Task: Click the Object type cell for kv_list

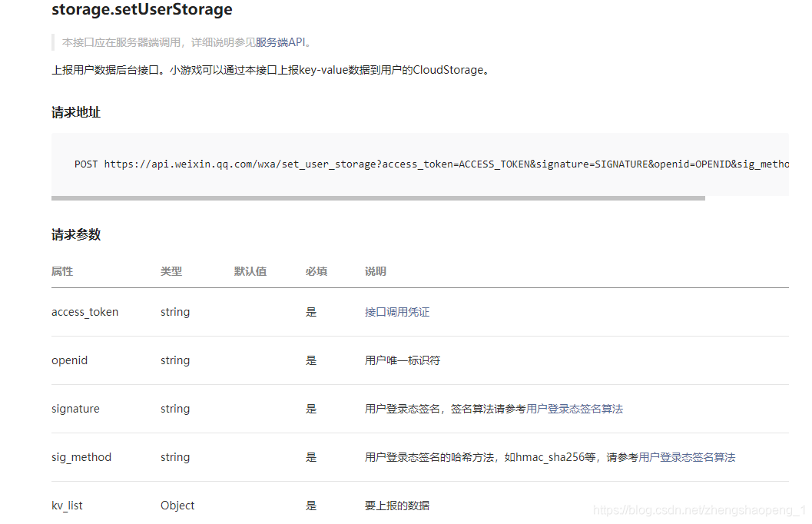Action: 177,506
